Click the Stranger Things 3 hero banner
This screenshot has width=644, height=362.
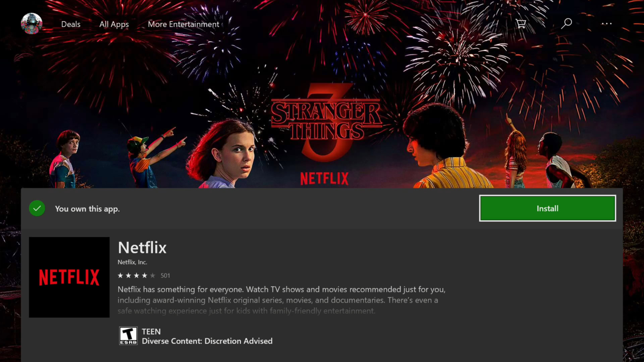[322, 94]
